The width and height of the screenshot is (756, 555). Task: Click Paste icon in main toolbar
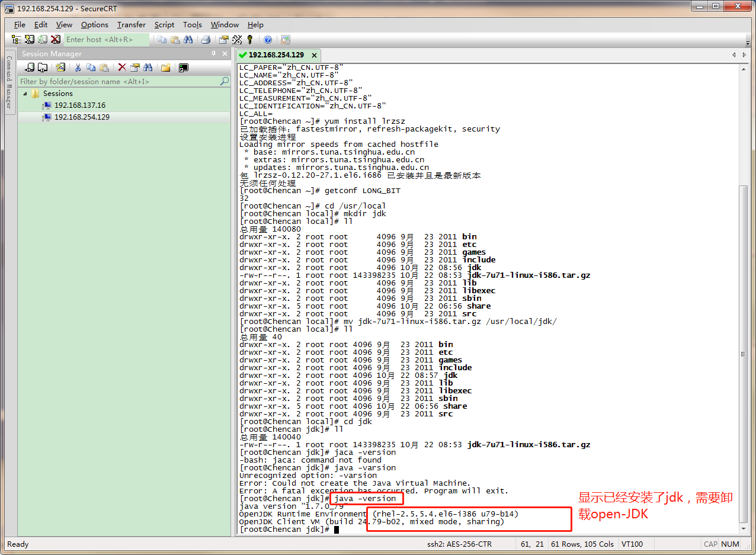[175, 40]
